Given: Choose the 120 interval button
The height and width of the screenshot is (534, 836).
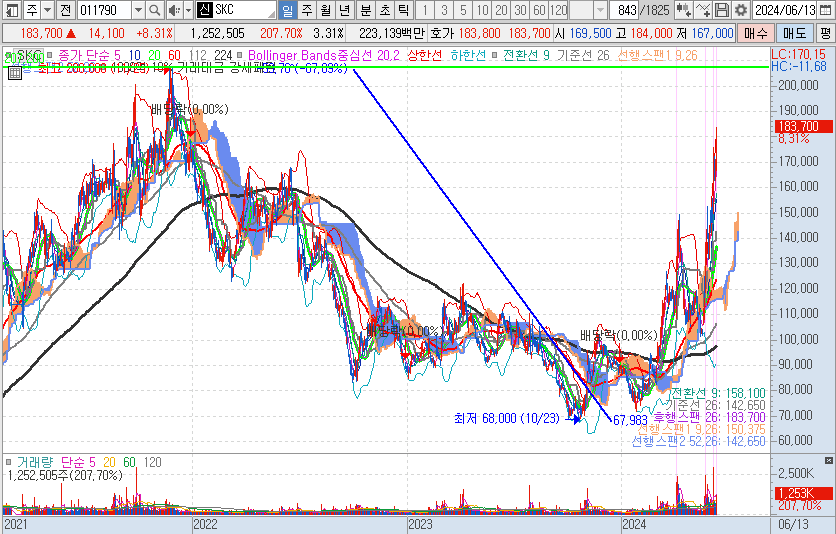Looking at the screenshot, I should click(x=559, y=10).
